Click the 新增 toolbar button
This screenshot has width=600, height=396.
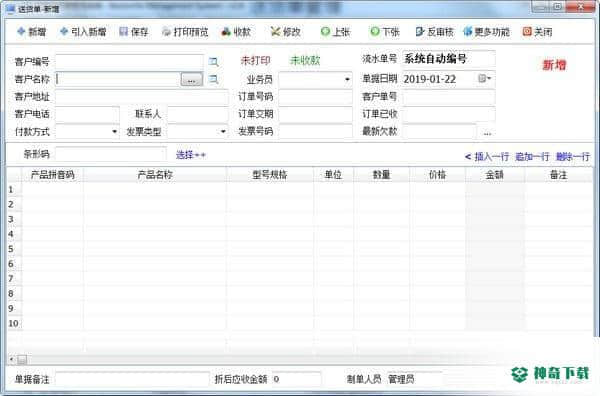click(31, 32)
